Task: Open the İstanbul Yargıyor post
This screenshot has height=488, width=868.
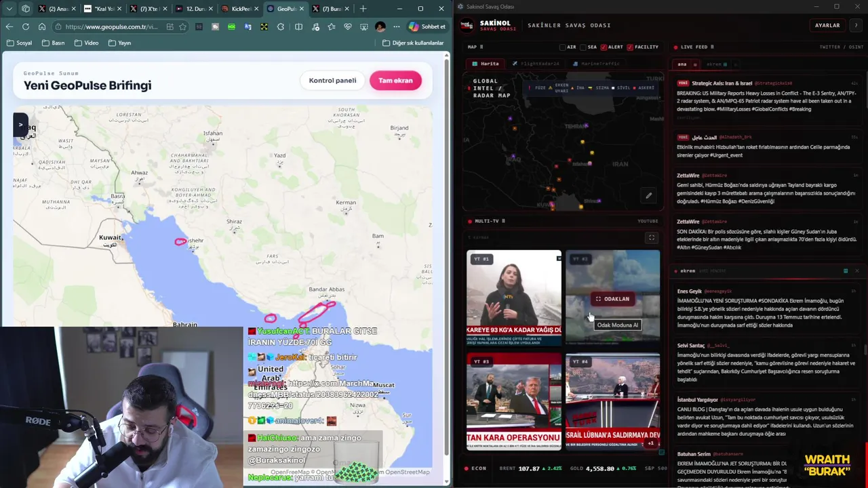Action: 766,417
